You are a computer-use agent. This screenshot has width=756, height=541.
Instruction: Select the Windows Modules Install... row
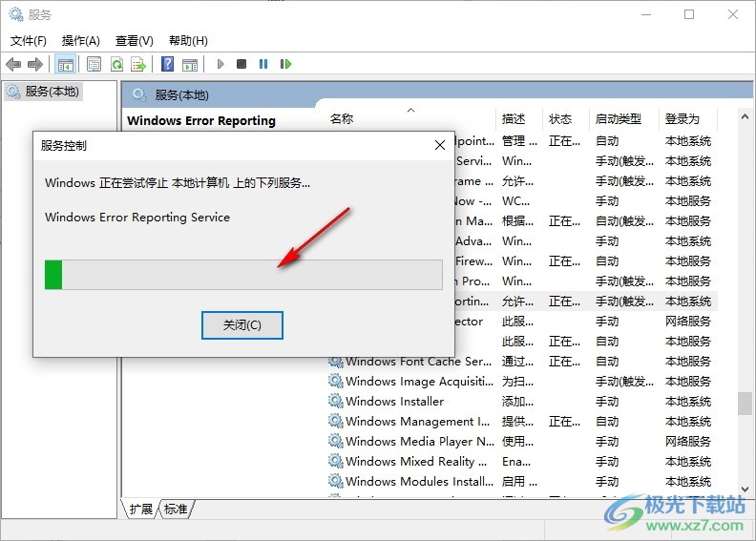[x=522, y=481]
